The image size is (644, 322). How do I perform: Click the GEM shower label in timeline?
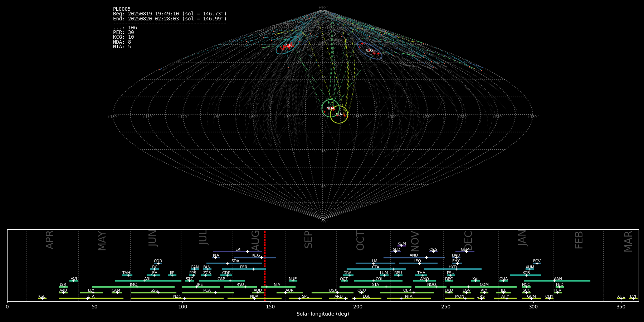pos(465,250)
